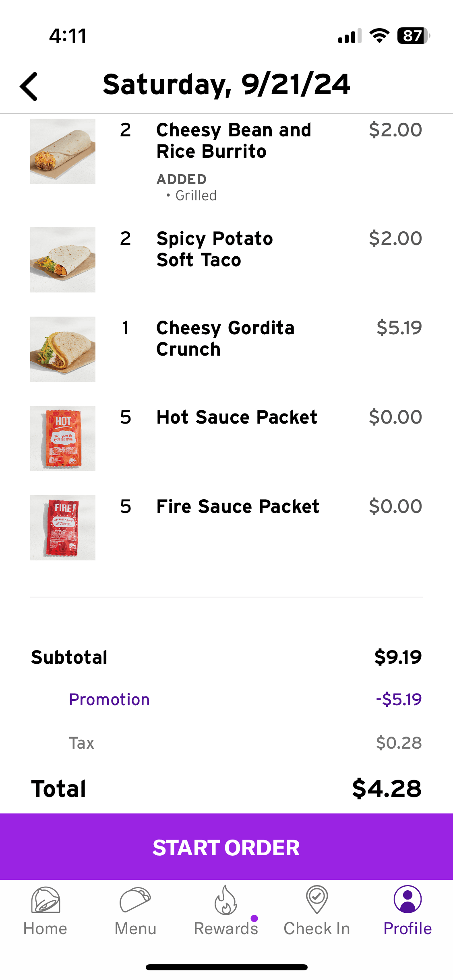Tap Hot Sauce Packet image
This screenshot has width=453, height=980.
(x=63, y=439)
